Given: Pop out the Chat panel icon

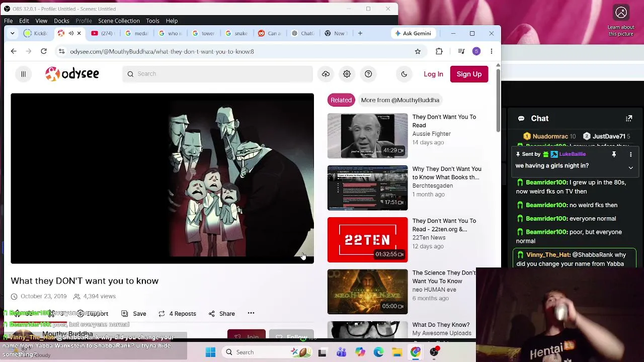Looking at the screenshot, I should pos(629,119).
